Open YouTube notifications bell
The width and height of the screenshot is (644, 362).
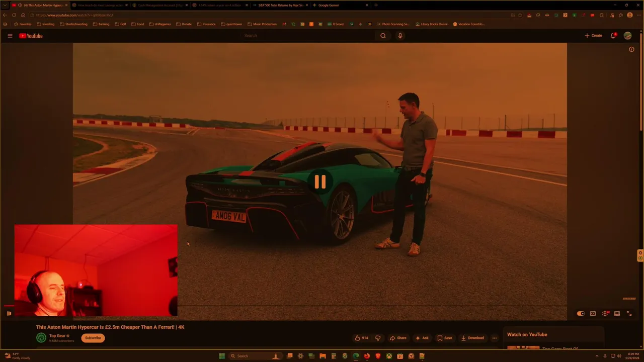[x=613, y=36]
